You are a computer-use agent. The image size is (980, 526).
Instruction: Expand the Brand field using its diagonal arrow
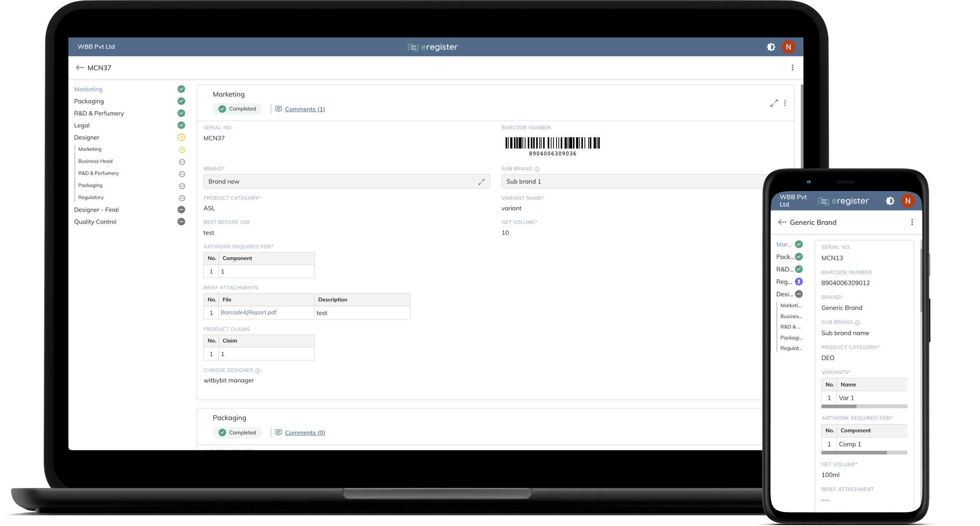(x=481, y=181)
